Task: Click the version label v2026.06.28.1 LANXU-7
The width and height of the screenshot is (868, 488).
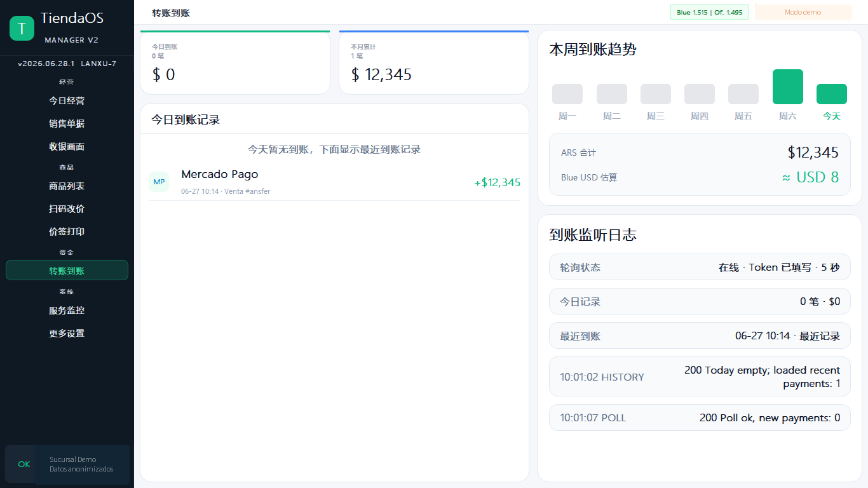Action: pos(67,64)
